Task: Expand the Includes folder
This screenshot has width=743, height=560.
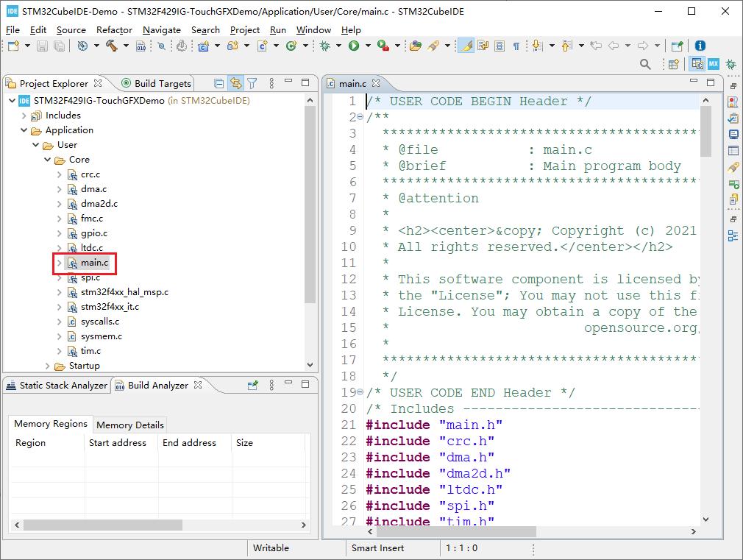Action: (x=24, y=116)
